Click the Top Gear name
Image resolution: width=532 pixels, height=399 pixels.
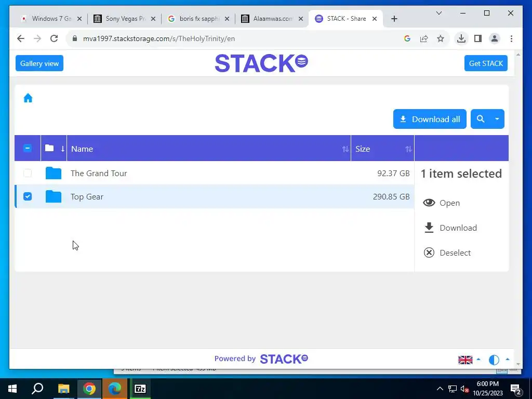point(87,197)
